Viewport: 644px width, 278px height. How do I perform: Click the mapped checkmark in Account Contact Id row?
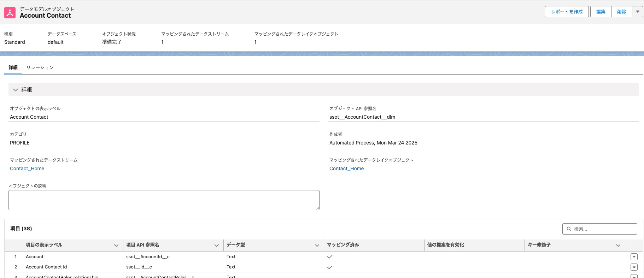point(330,267)
